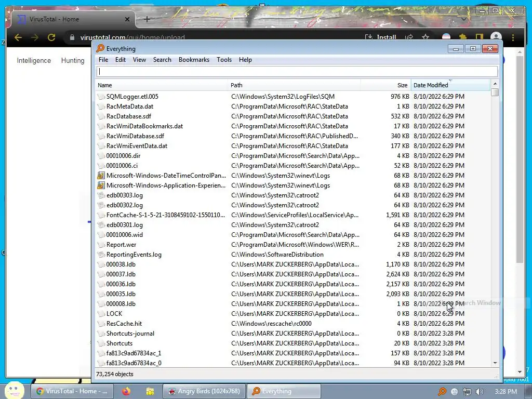Select the 00010006.ci file name
The width and height of the screenshot is (532, 399).
click(x=122, y=166)
